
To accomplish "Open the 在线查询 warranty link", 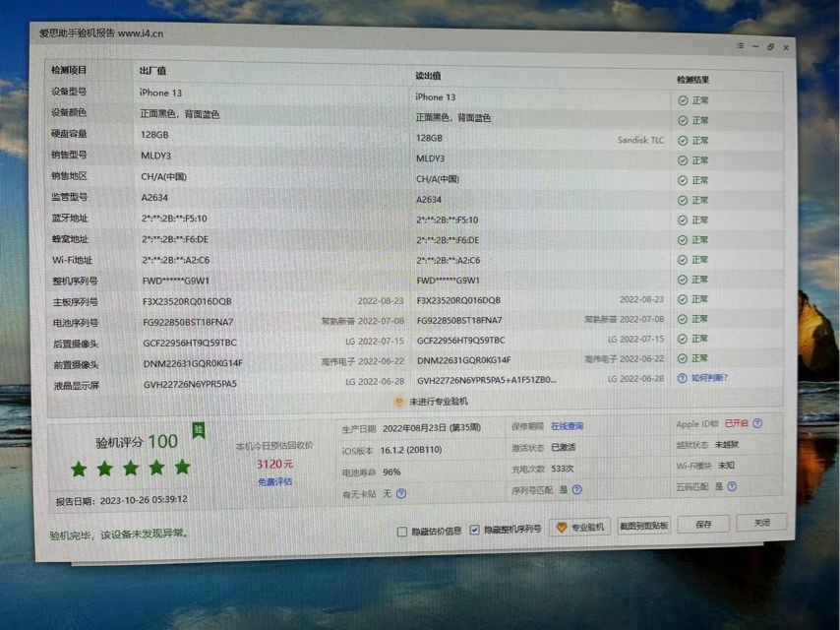I will point(567,426).
